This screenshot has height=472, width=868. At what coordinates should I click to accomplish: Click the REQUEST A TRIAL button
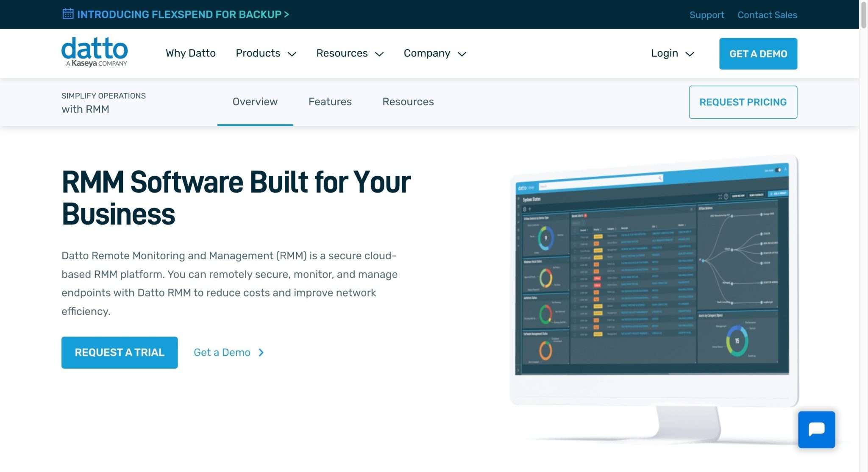pos(119,352)
